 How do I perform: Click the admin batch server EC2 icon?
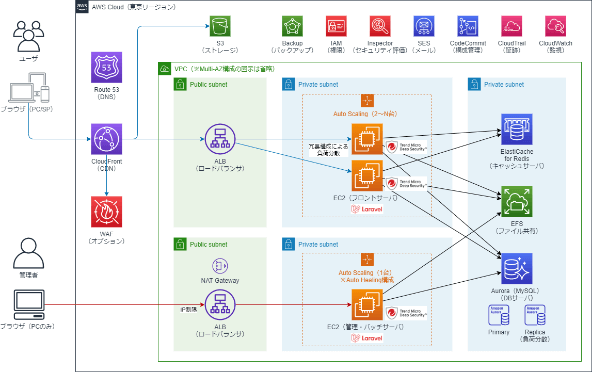coord(367,304)
